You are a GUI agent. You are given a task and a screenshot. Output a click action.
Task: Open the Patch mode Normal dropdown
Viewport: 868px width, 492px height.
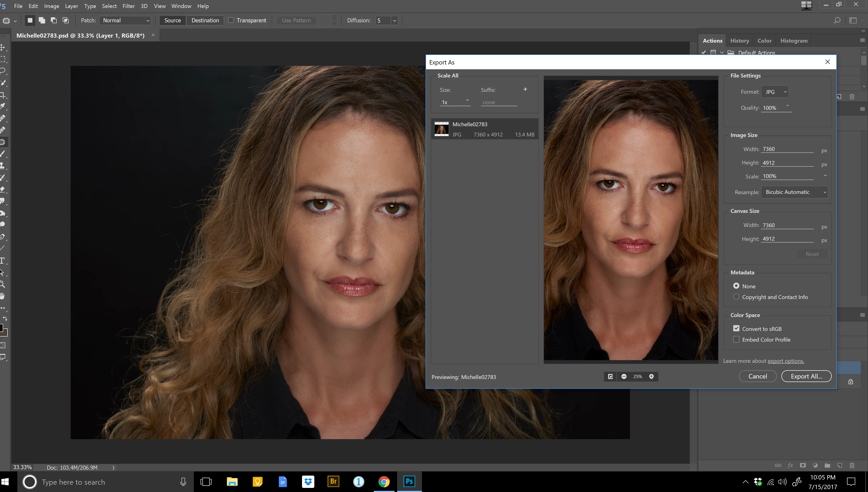(125, 21)
